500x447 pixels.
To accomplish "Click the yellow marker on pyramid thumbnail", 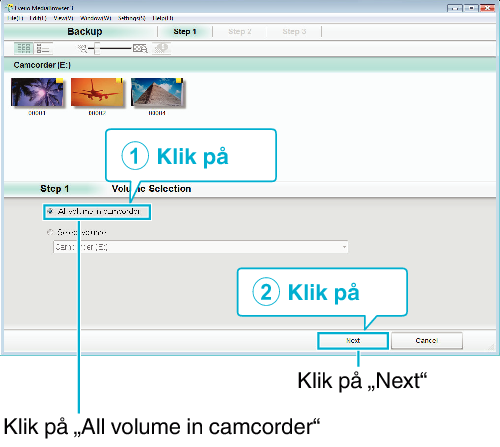I will (x=179, y=80).
